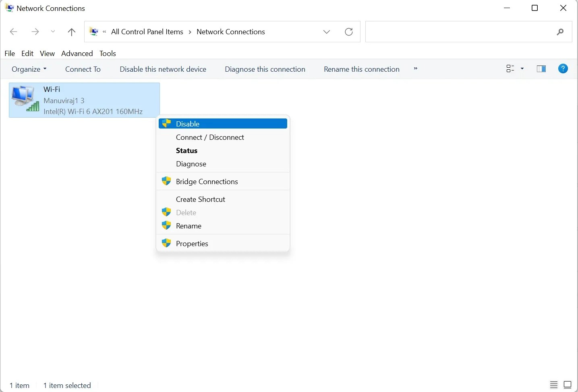The width and height of the screenshot is (578, 392).
Task: Click inside the search box
Action: pyautogui.click(x=463, y=31)
